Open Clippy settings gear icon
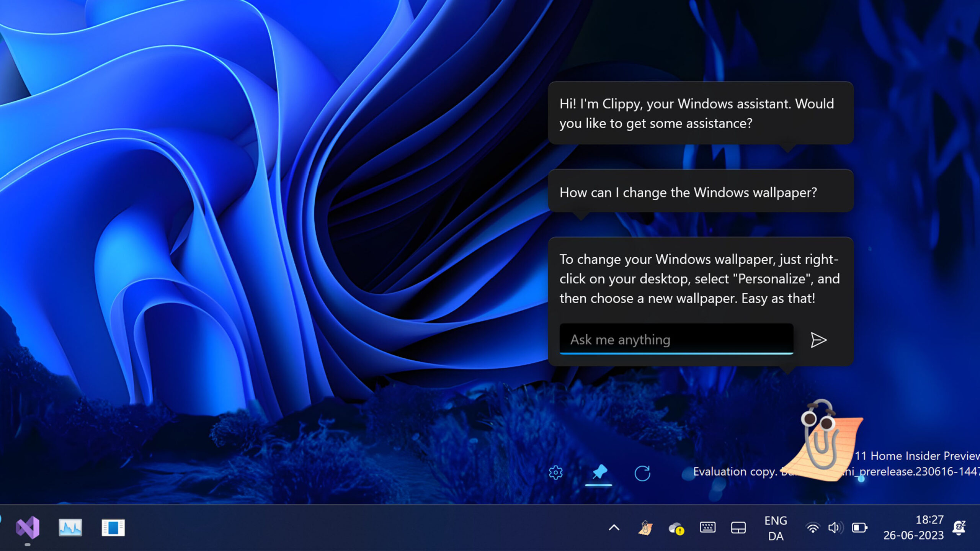The image size is (980, 551). (x=555, y=473)
